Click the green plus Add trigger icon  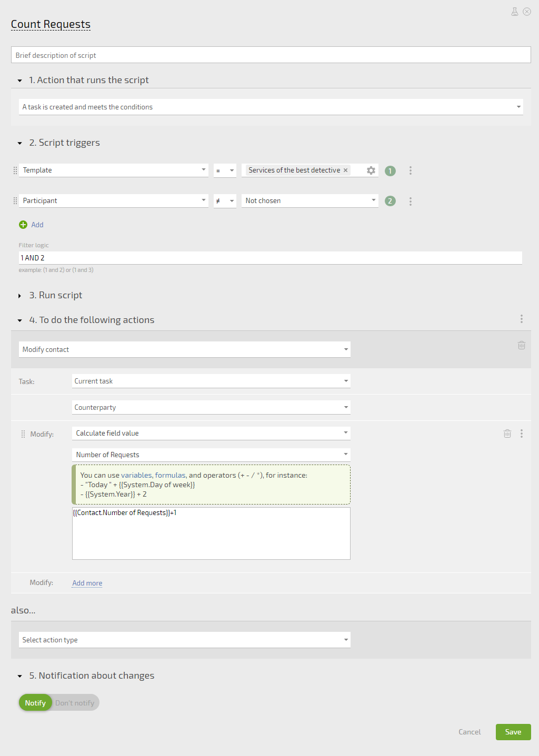23,225
